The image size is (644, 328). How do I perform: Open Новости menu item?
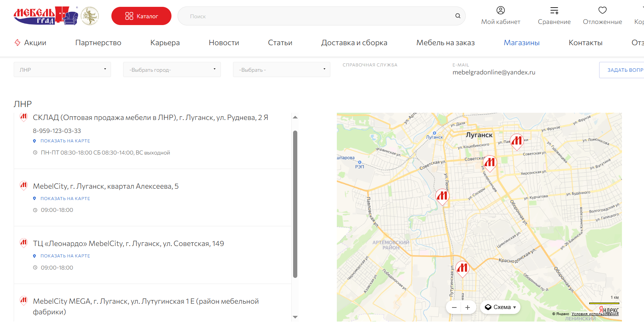[x=224, y=43]
